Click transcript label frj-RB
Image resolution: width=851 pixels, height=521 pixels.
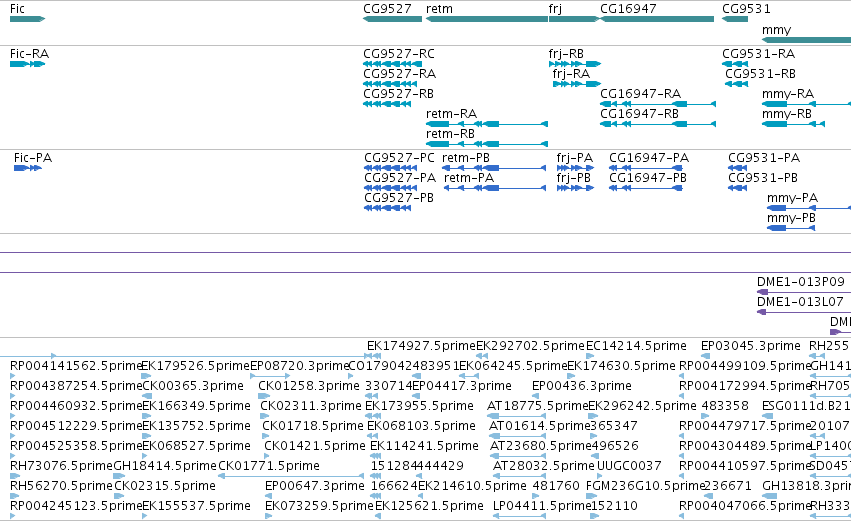pos(566,54)
